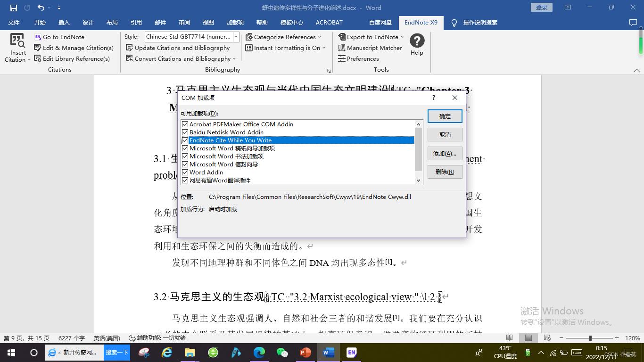This screenshot has width=644, height=362.
Task: Switch to the 引用 ribbon tab
Action: [x=136, y=22]
